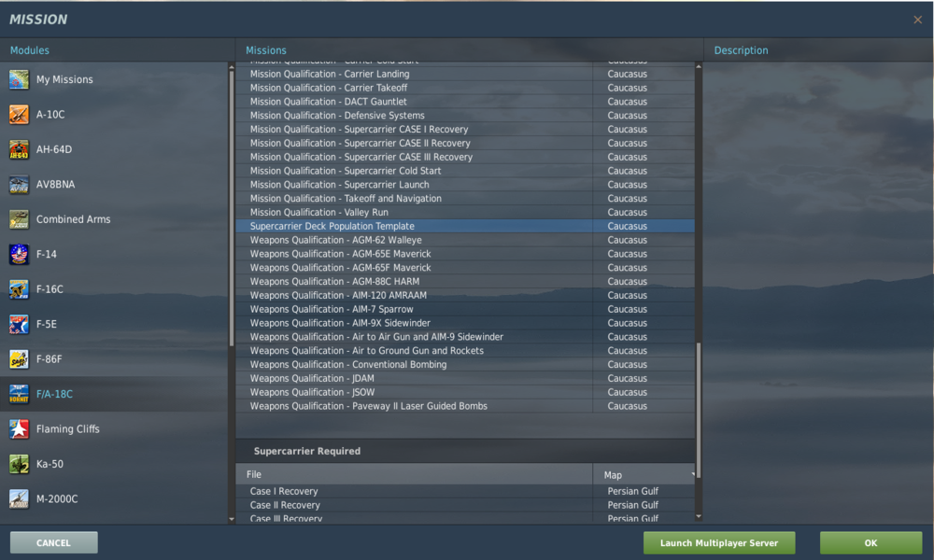Pick the F-86F module icon
The height and width of the screenshot is (560, 934).
pyautogui.click(x=19, y=358)
